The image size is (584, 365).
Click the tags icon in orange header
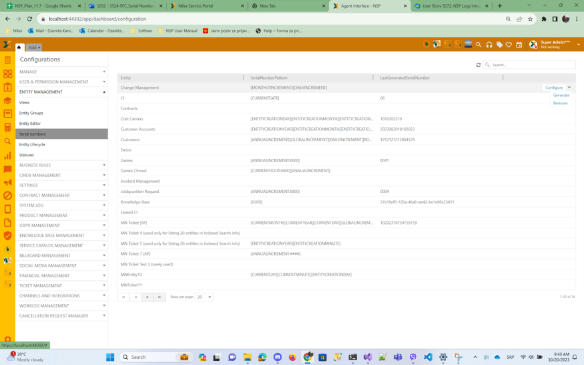pos(499,45)
